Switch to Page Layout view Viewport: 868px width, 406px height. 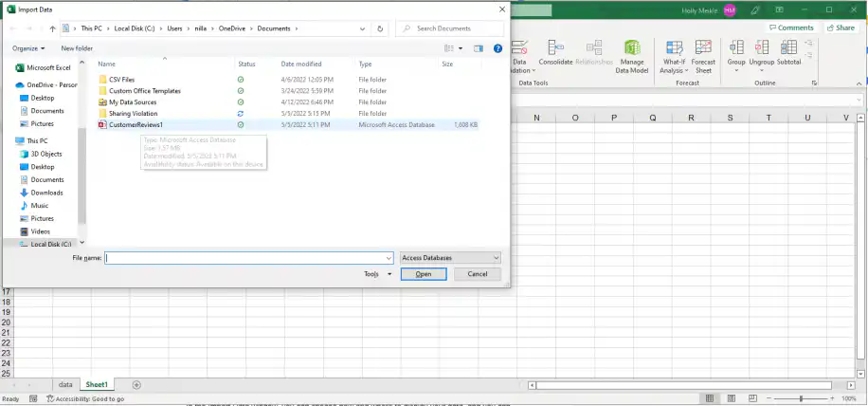click(732, 398)
